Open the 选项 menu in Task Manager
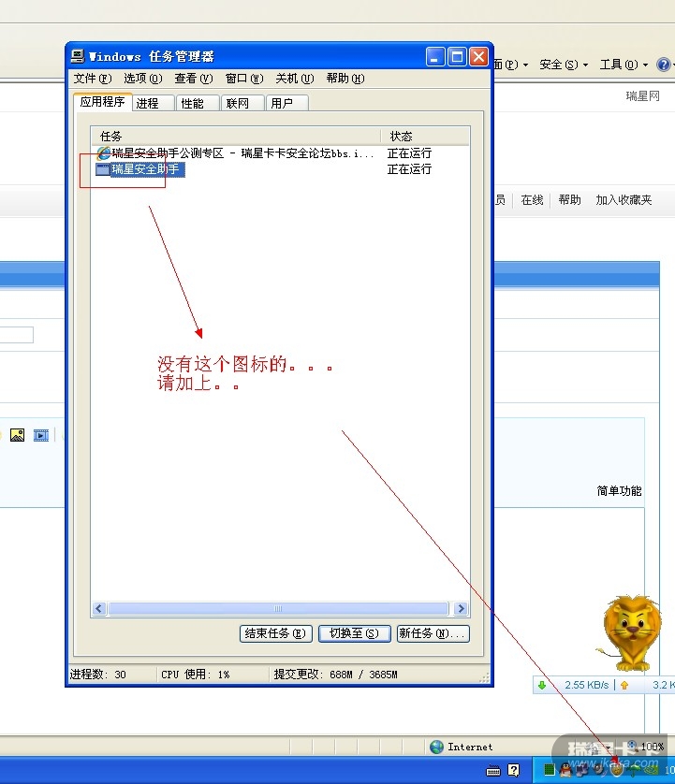The height and width of the screenshot is (784, 675). coord(143,79)
